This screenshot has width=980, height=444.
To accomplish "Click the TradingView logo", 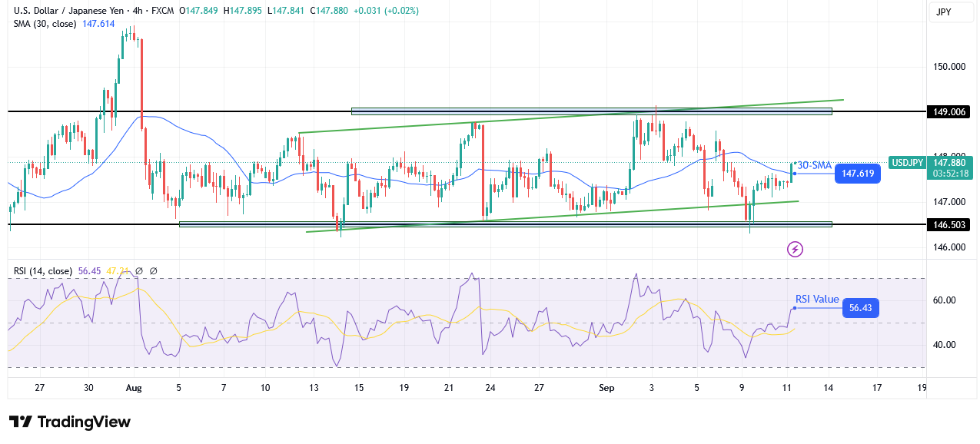I will click(65, 422).
